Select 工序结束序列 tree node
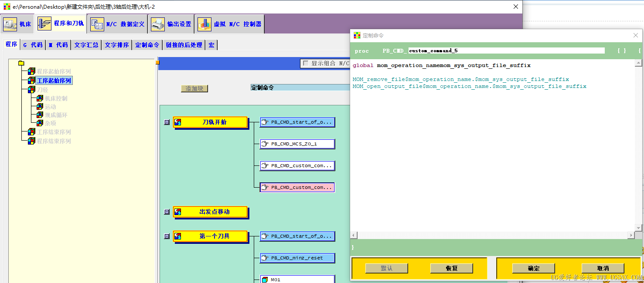Viewport: 644px width, 283px height. (x=54, y=132)
